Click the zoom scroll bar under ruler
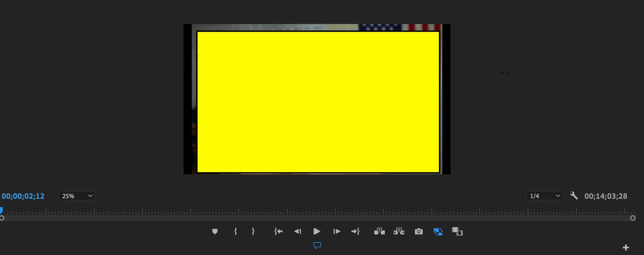Image resolution: width=644 pixels, height=255 pixels. click(x=317, y=218)
